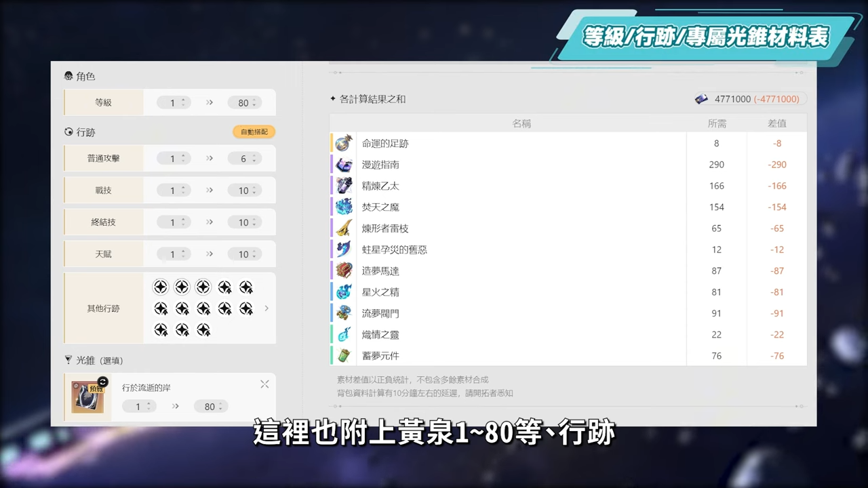This screenshot has width=868, height=488.
Task: Open the 等級 target level 80 selector
Action: click(x=247, y=103)
